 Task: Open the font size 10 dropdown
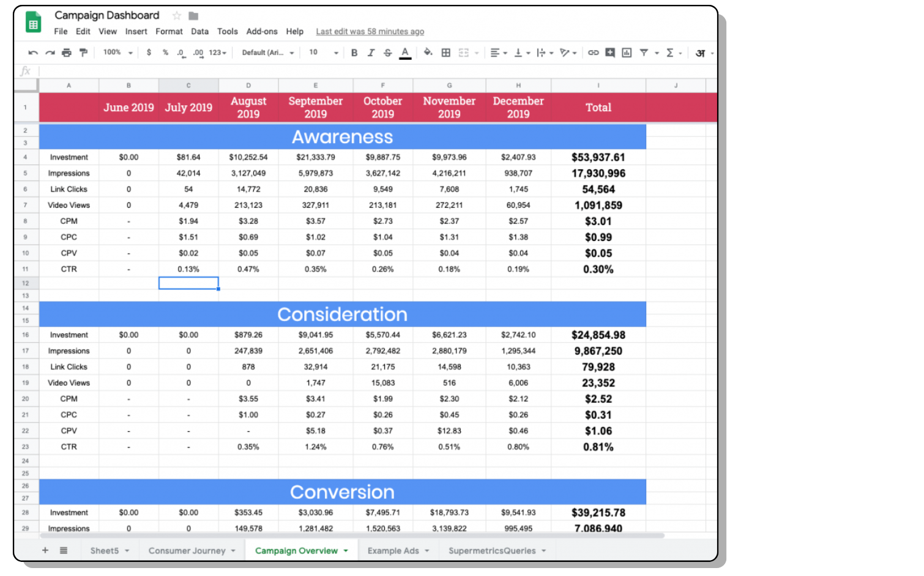[x=323, y=53]
